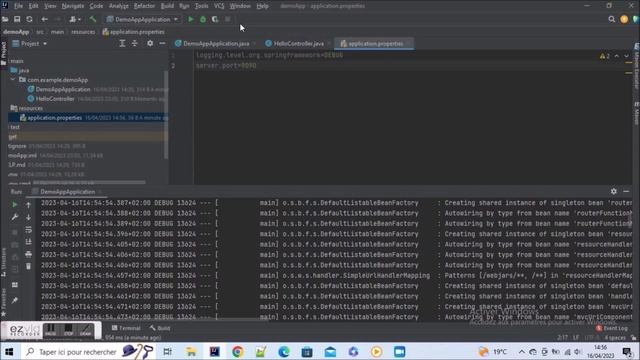640x360 pixels.
Task: Build project with the hammer icon
Action: 93,19
